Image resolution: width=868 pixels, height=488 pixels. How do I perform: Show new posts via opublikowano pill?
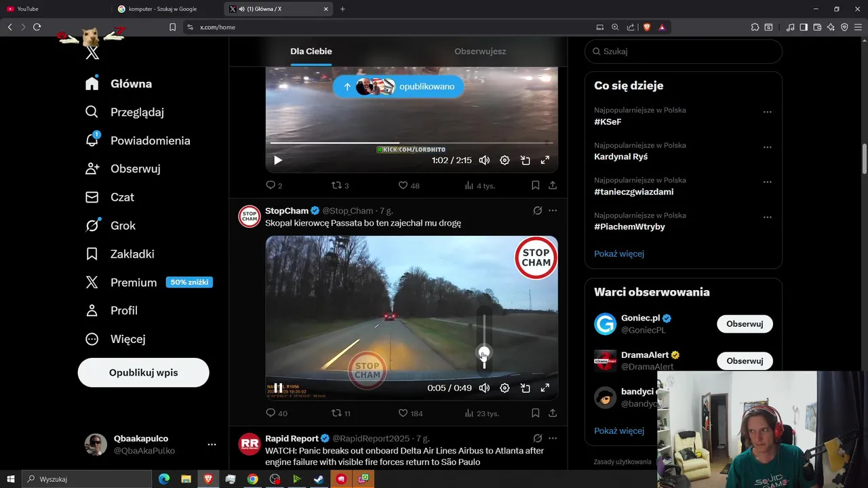[x=398, y=87]
